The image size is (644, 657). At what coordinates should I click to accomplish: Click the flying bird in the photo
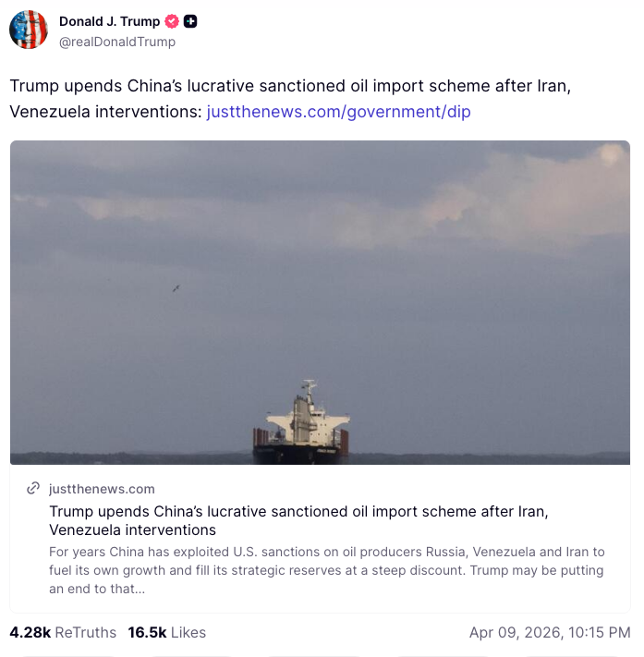[x=176, y=288]
